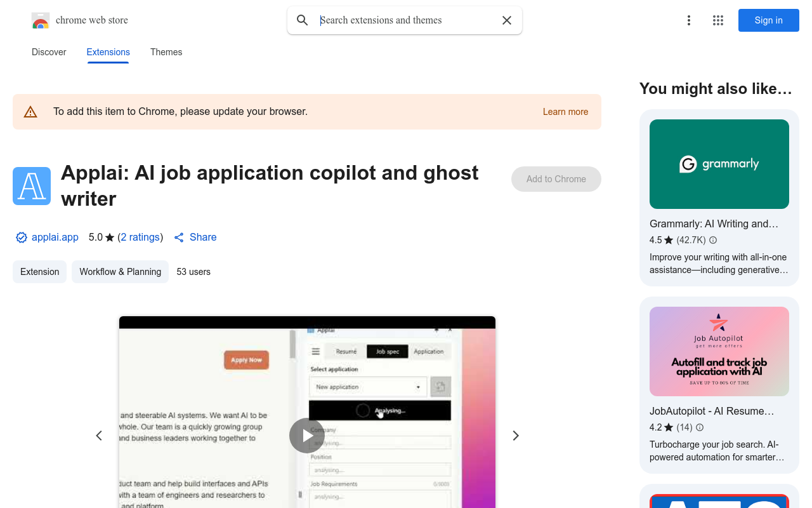
Task: Follow the Learn more link
Action: (565, 112)
